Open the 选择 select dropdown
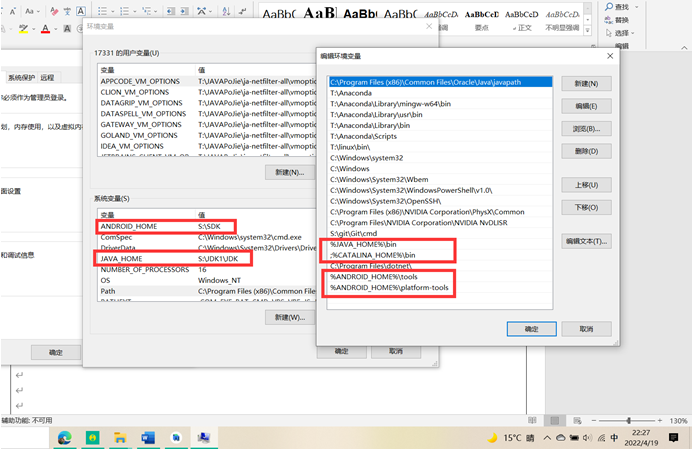This screenshot has height=450, width=692. [x=620, y=33]
